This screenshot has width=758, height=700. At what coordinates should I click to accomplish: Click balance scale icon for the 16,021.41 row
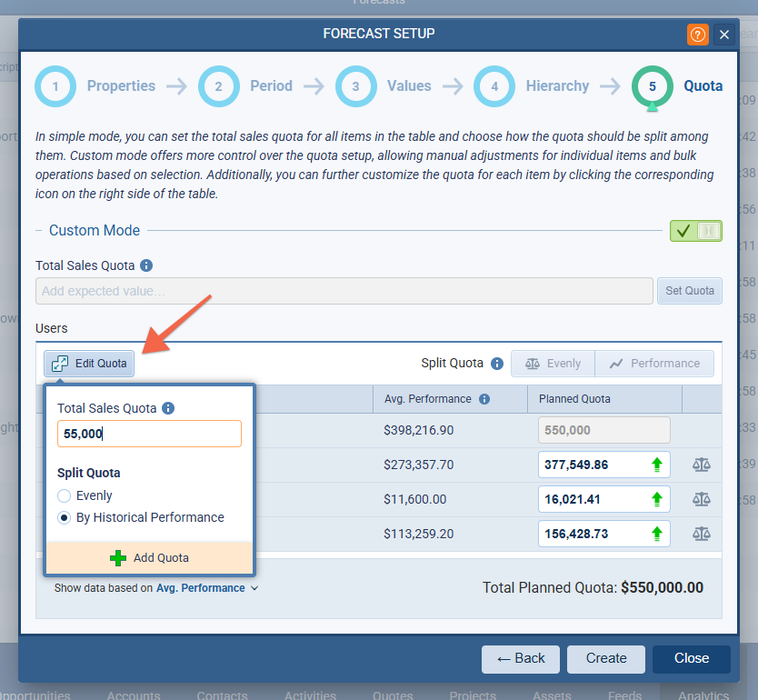click(x=701, y=499)
